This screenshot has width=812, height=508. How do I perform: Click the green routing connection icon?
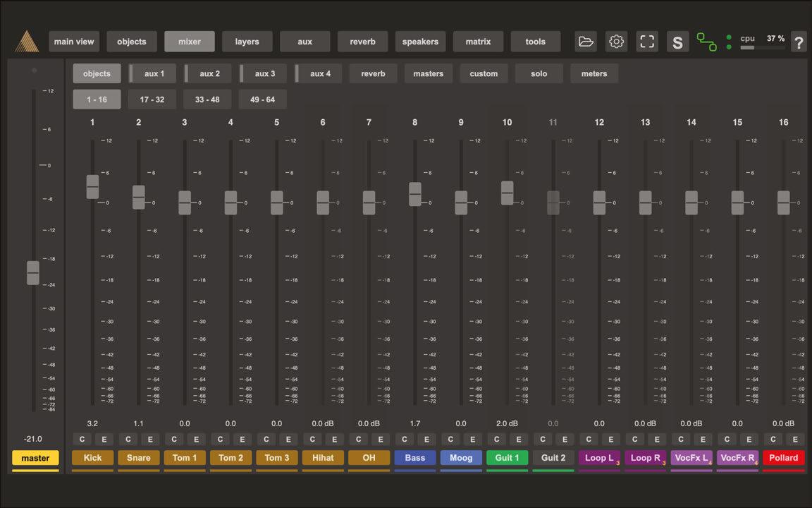click(706, 42)
